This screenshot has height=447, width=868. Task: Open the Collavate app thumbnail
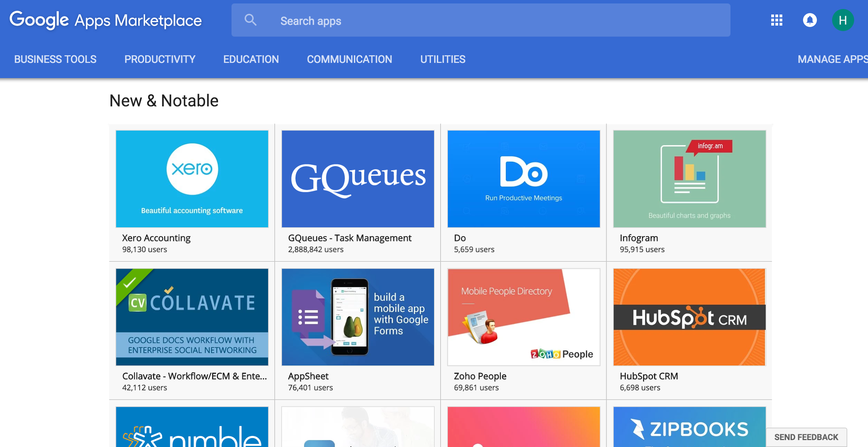[192, 317]
